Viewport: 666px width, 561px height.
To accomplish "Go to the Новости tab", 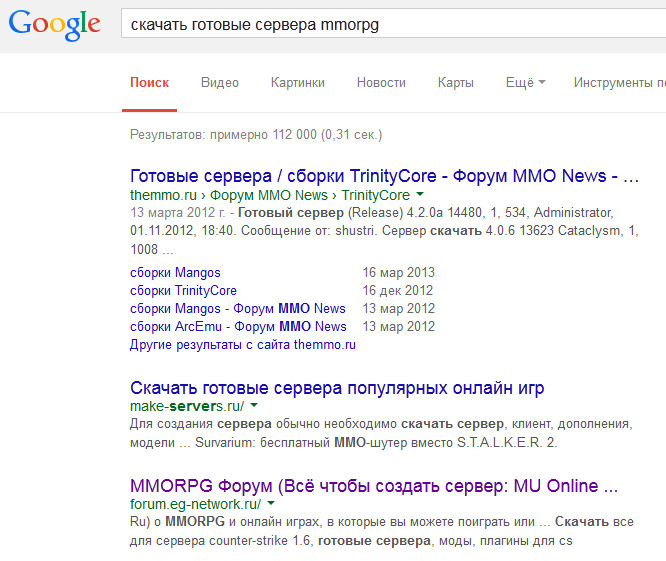I will pos(381,82).
